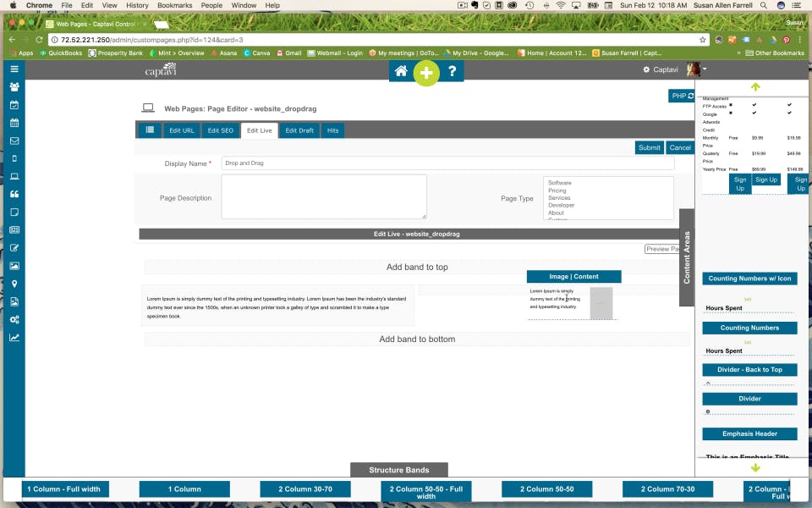Open the mobile phone icon in sidebar
812x508 pixels.
[14, 158]
